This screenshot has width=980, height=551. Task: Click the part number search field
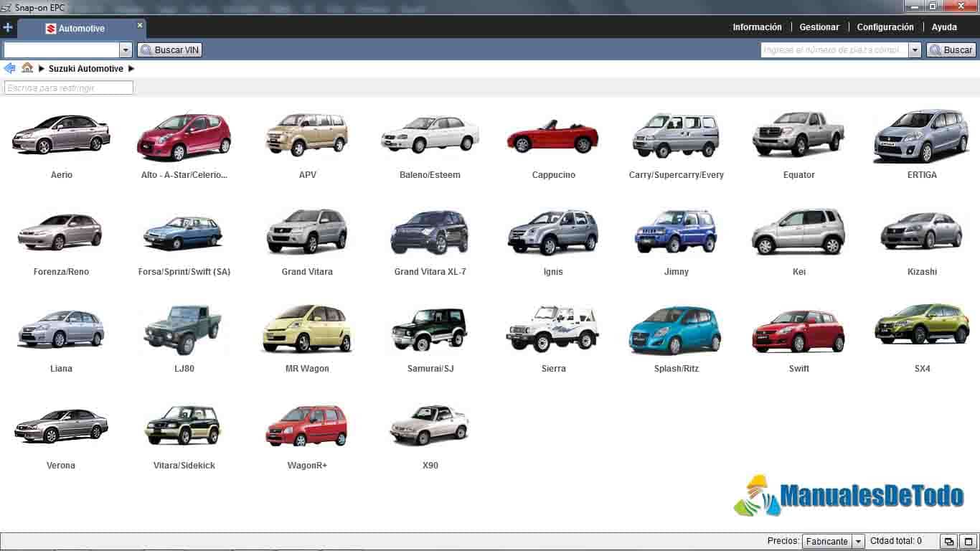click(834, 50)
